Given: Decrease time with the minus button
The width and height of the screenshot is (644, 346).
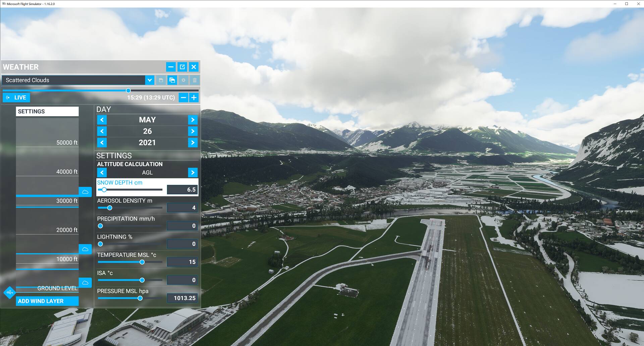Looking at the screenshot, I should coord(183,97).
